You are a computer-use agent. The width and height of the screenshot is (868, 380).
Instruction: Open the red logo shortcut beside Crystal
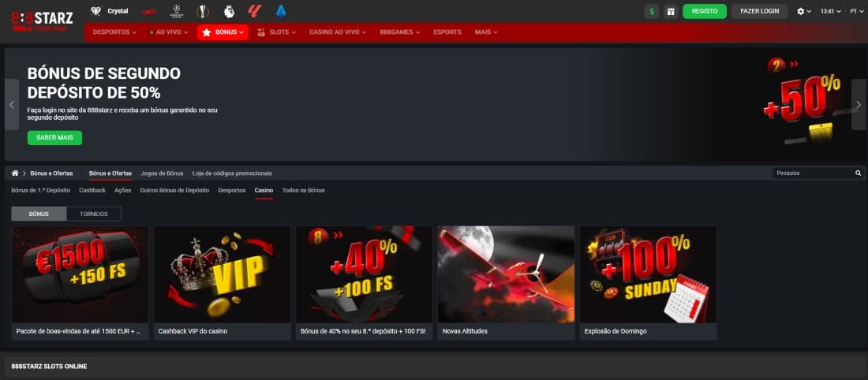pyautogui.click(x=149, y=12)
